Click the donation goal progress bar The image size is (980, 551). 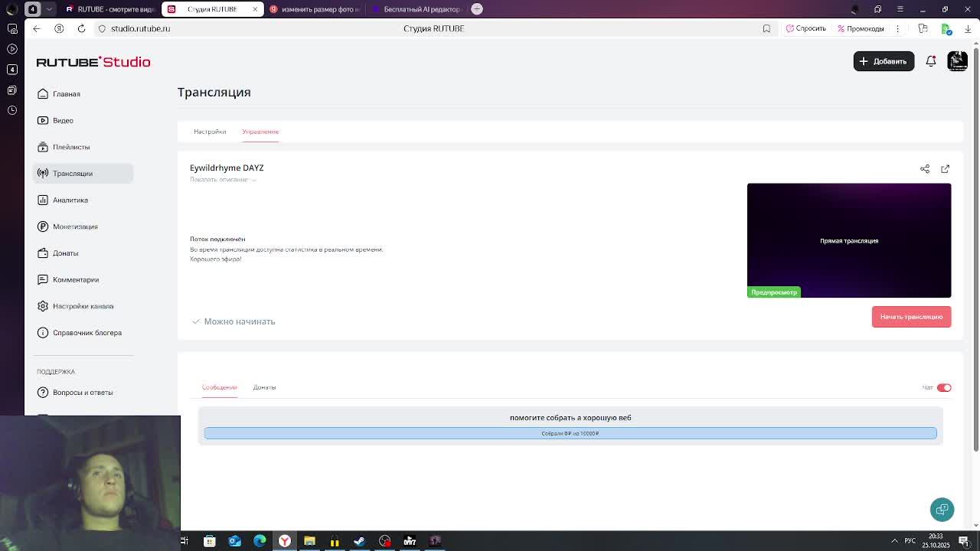point(570,433)
